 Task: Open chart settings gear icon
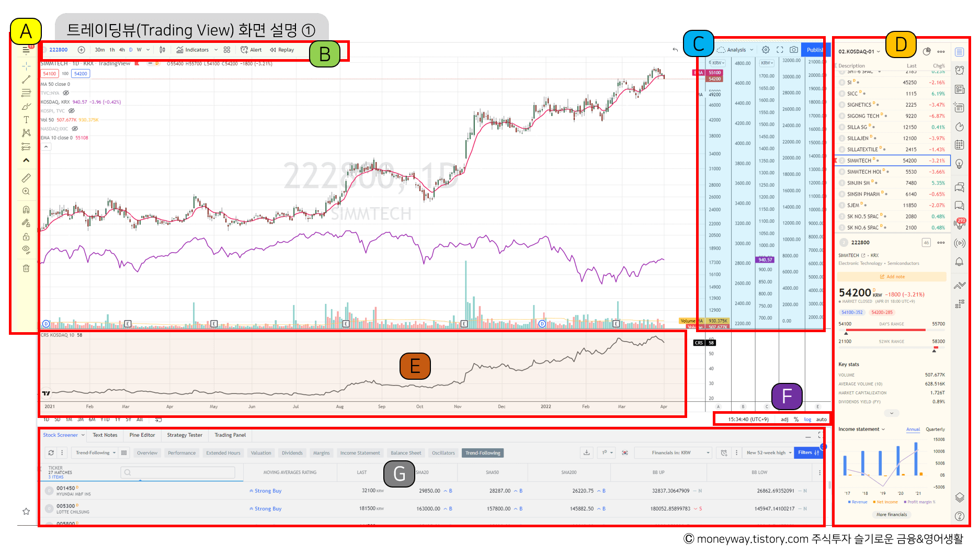click(766, 50)
